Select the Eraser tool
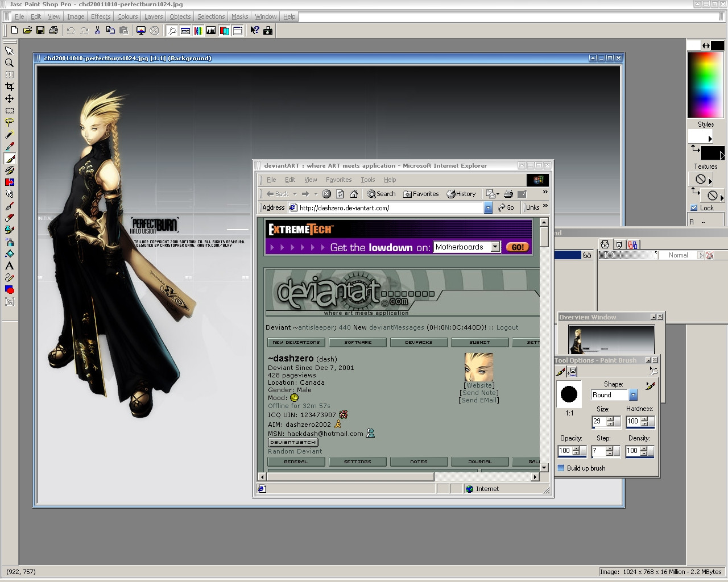The image size is (728, 582). [10, 218]
